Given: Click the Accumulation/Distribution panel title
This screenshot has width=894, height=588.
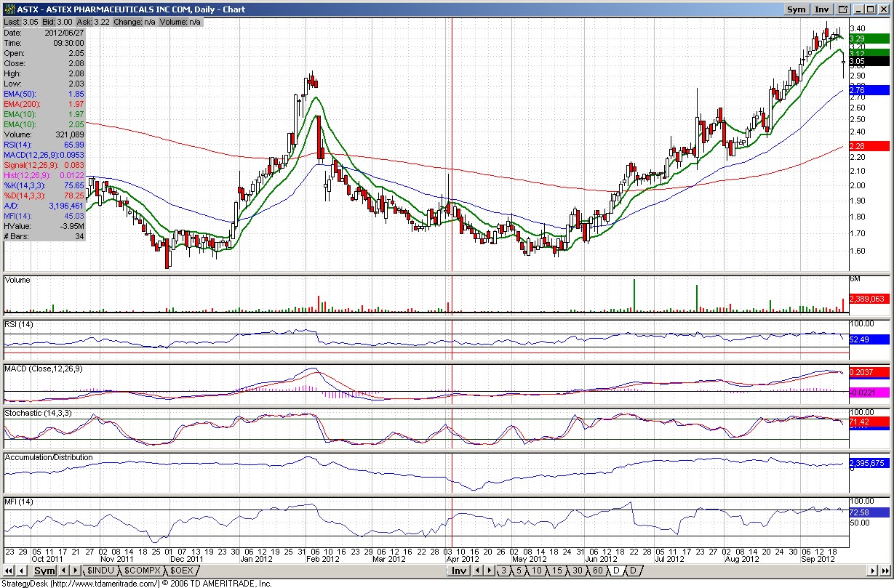Looking at the screenshot, I should coord(49,457).
